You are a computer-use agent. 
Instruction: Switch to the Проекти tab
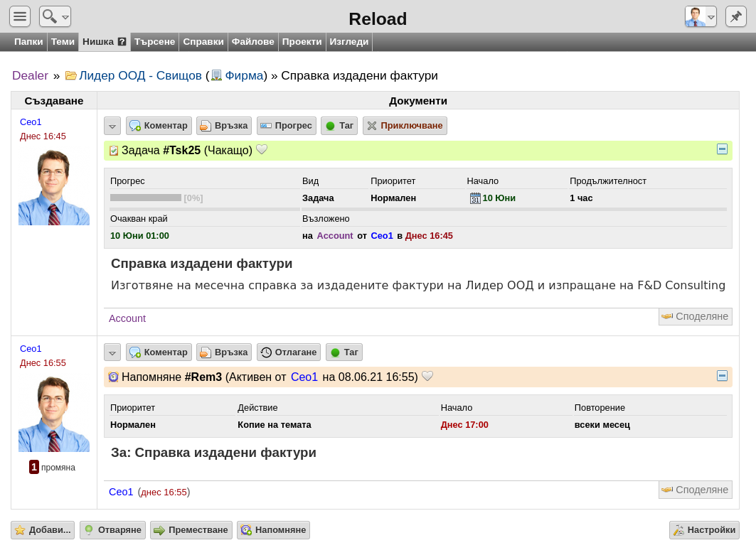pos(302,42)
